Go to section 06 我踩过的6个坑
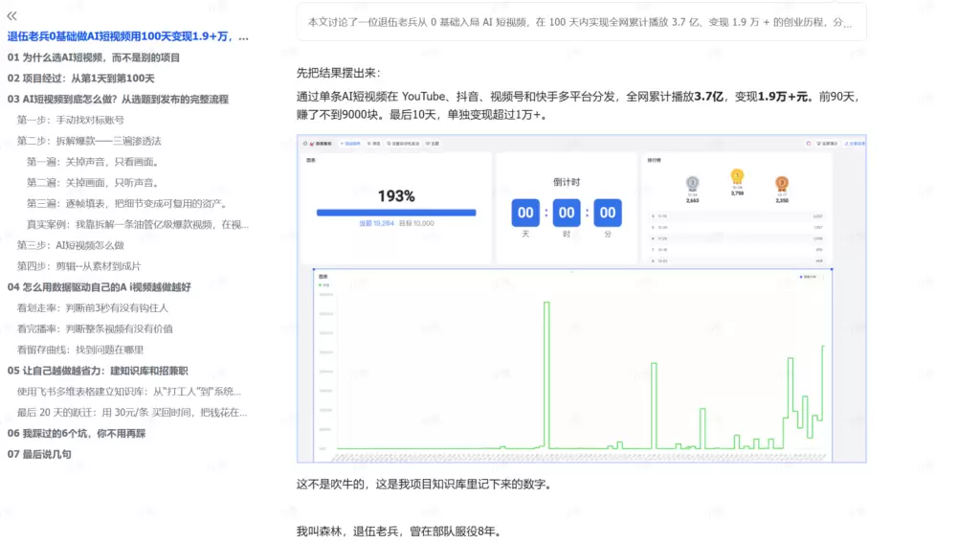Screen dimensions: 980x543 (77, 433)
